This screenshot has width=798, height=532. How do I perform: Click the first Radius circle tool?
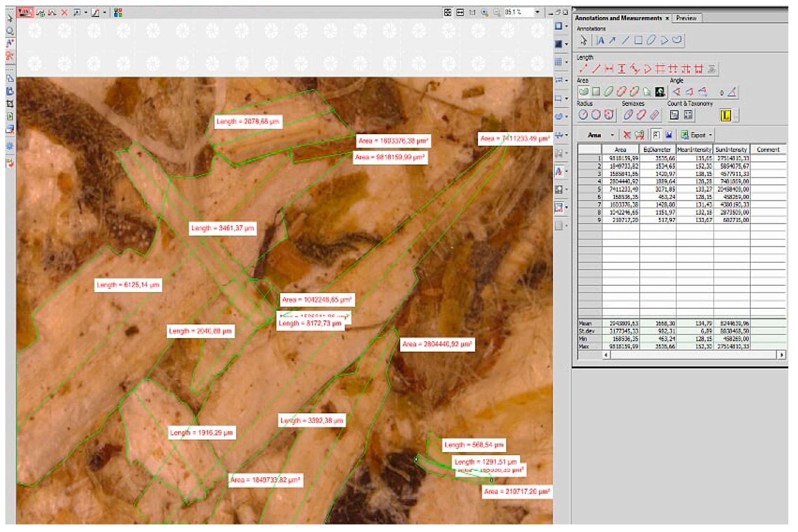[x=583, y=115]
